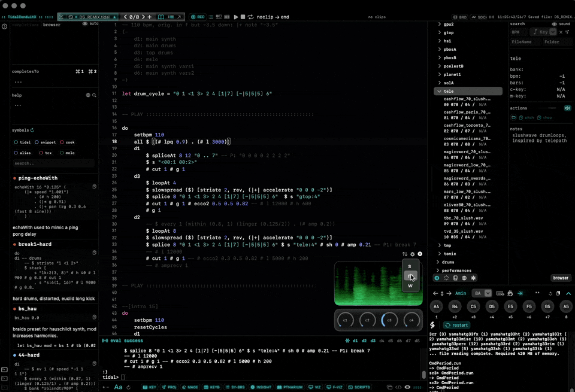Open the help search magnifier
The width and height of the screenshot is (575, 392).
pyautogui.click(x=94, y=95)
